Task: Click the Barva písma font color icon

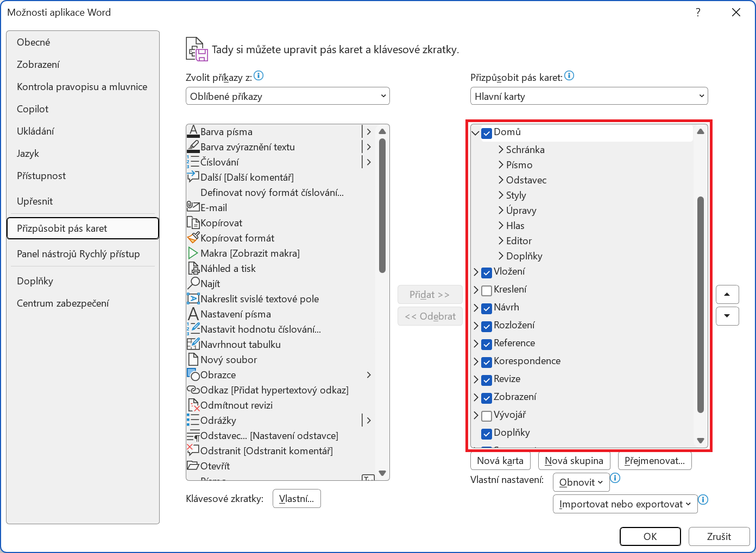Action: [193, 131]
